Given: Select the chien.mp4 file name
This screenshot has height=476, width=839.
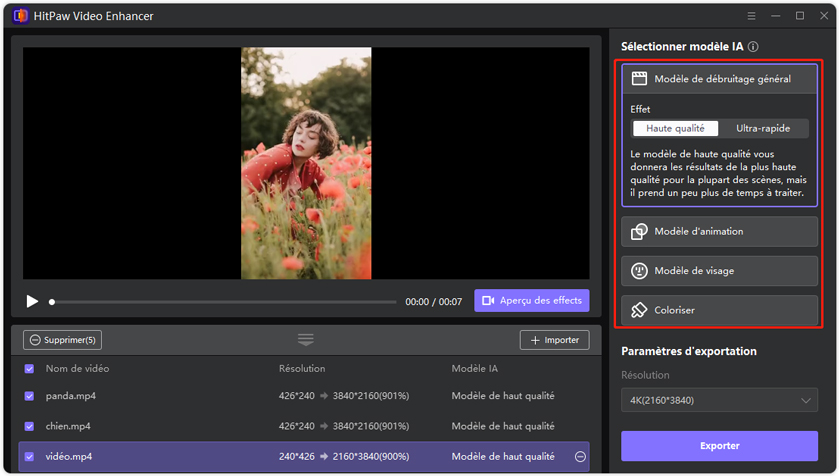Looking at the screenshot, I should pos(68,426).
